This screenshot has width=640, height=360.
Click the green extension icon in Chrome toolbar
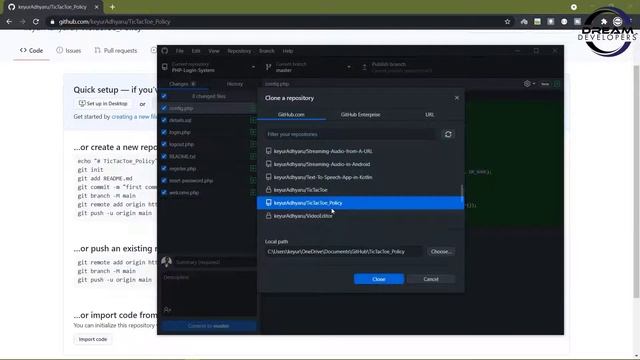537,22
